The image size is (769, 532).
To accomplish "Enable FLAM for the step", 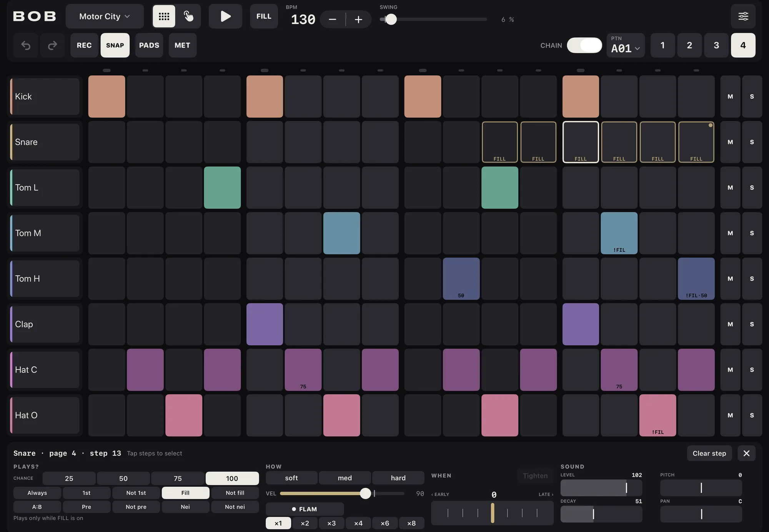I will (305, 509).
